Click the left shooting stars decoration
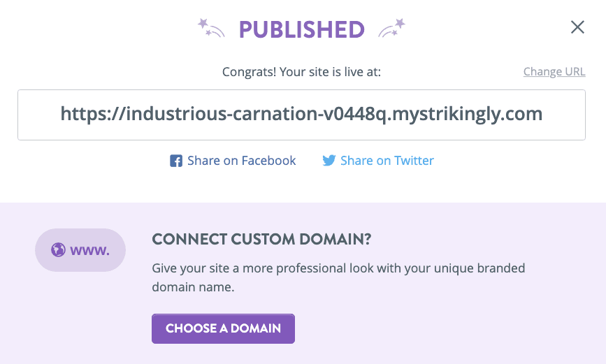Screen dimensions: 606x364 tap(212, 29)
